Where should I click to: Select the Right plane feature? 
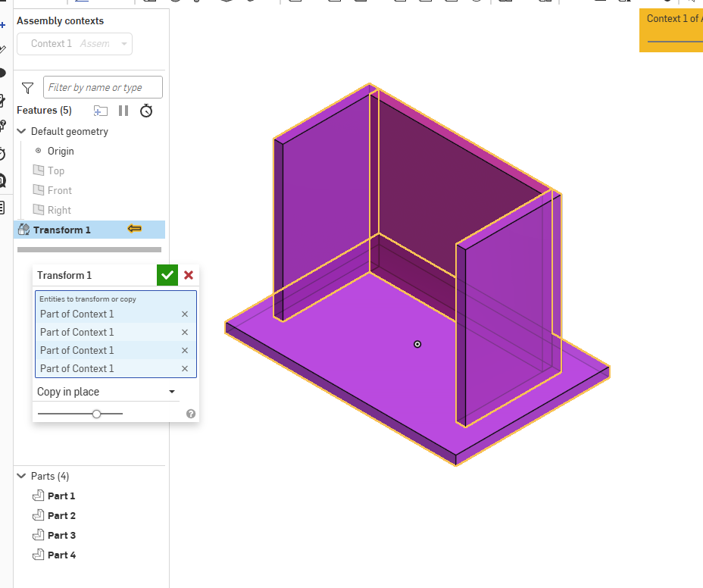[x=59, y=211]
